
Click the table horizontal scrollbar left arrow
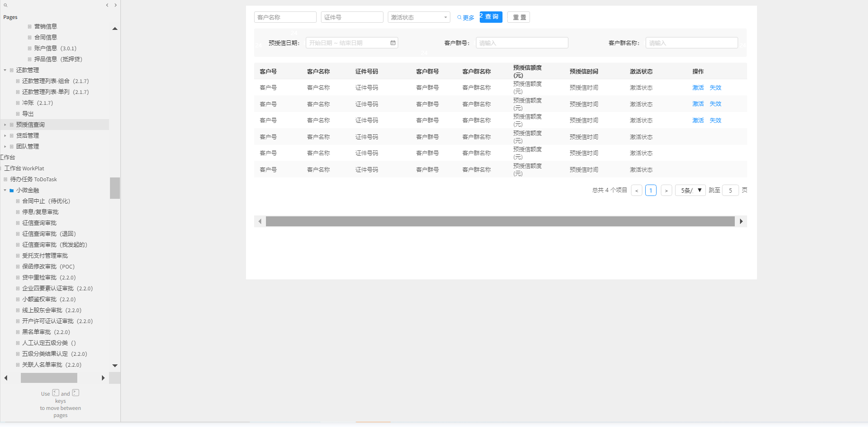[260, 221]
